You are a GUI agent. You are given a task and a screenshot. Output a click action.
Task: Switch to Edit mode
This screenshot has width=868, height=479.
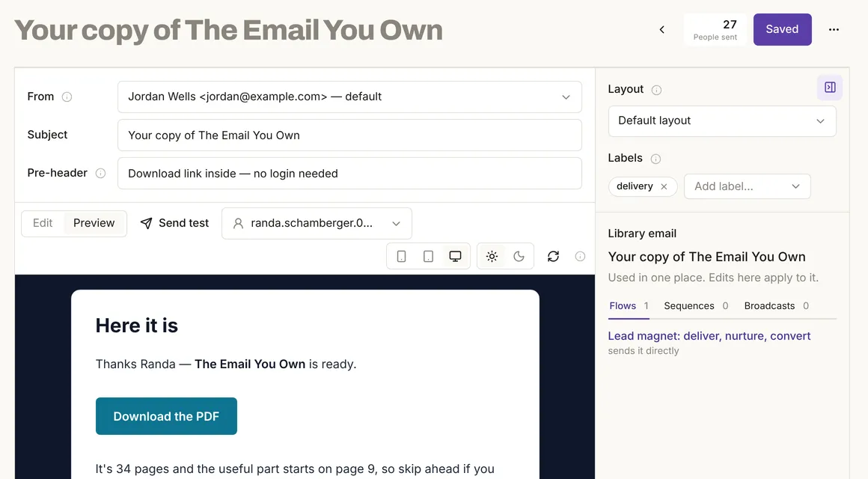point(43,223)
